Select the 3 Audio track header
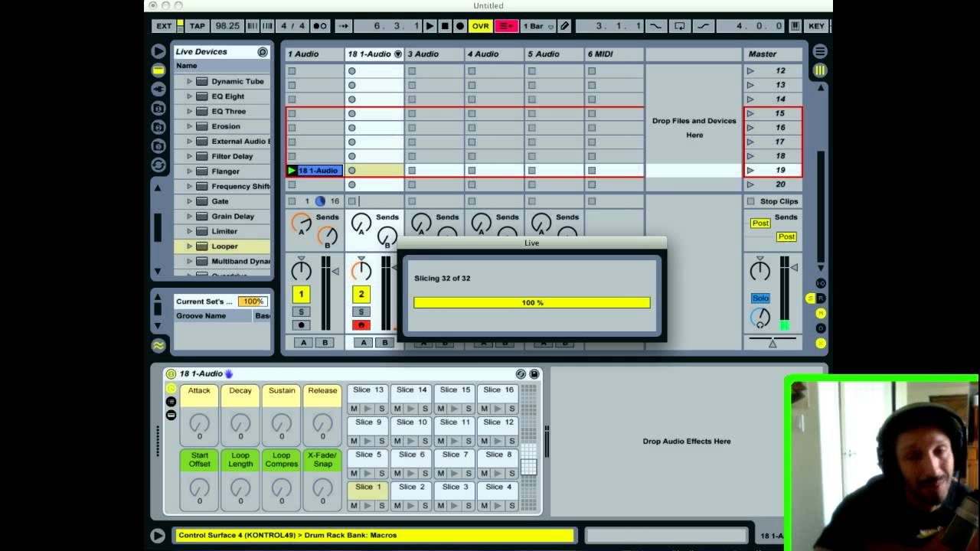The width and height of the screenshot is (980, 551). pyautogui.click(x=434, y=54)
